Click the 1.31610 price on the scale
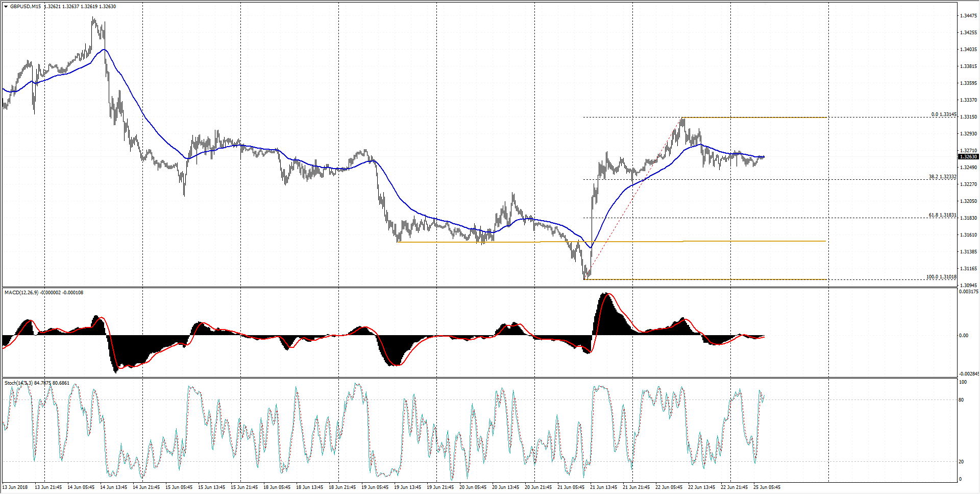Screen dimensions: 980x494 [x=968, y=235]
